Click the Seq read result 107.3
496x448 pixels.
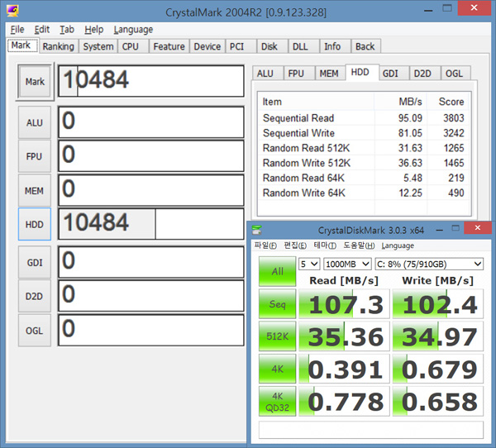coord(344,304)
